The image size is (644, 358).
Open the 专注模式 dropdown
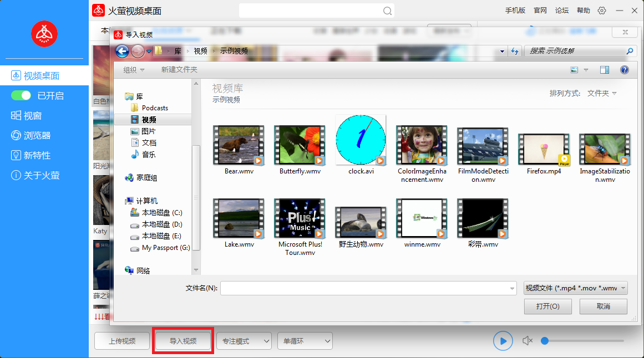point(244,341)
